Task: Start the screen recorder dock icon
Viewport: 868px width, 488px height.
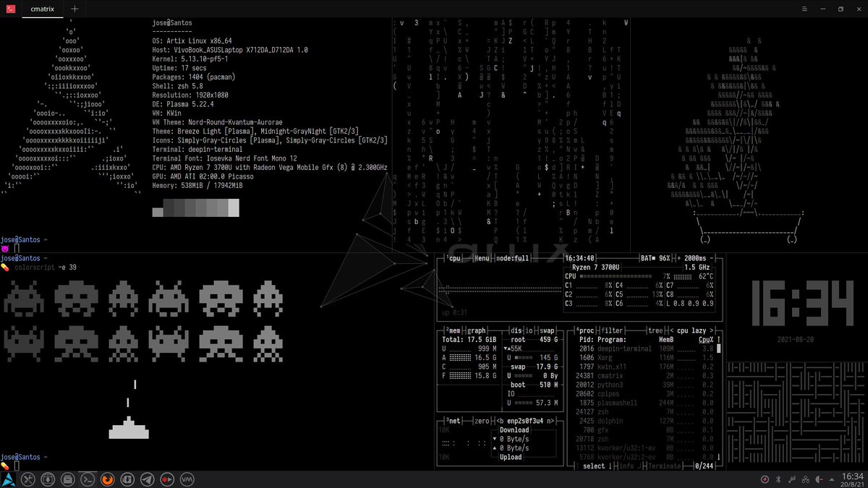Action: [167, 479]
